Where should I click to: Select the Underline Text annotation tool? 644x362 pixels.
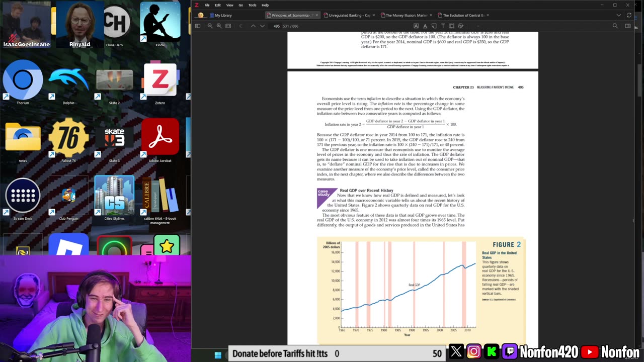click(425, 26)
